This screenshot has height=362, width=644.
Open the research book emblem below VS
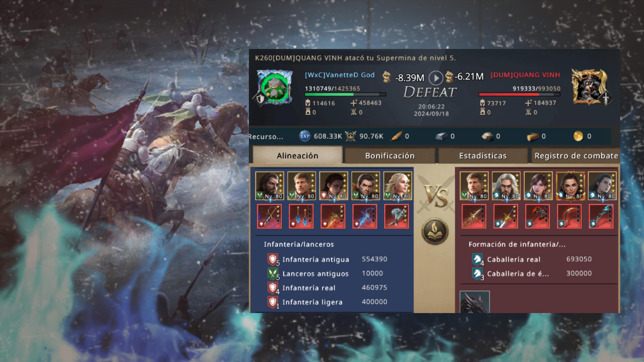coord(435,231)
